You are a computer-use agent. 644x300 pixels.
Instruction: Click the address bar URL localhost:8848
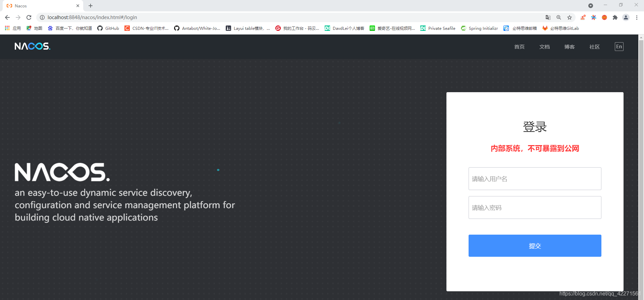tap(92, 17)
